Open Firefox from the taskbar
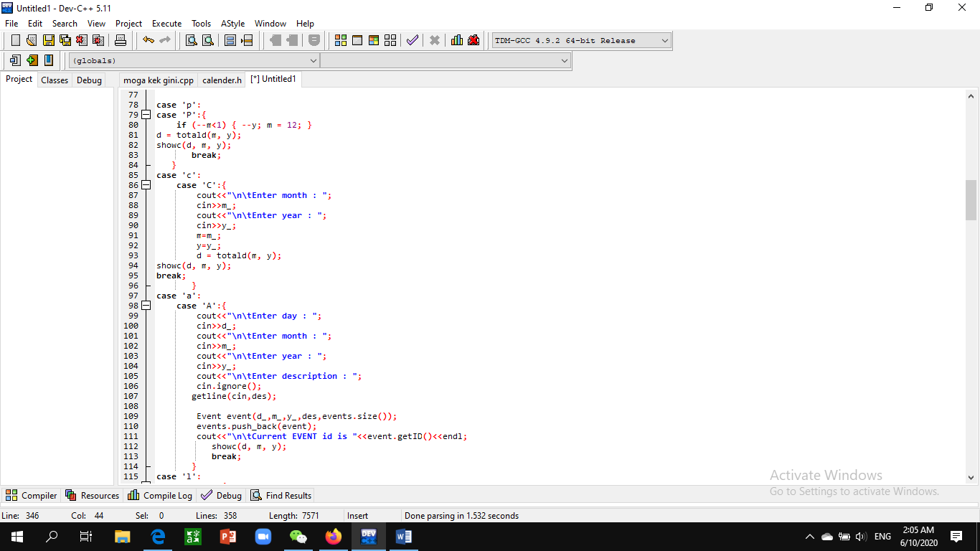Image resolution: width=980 pixels, height=551 pixels. [334, 537]
